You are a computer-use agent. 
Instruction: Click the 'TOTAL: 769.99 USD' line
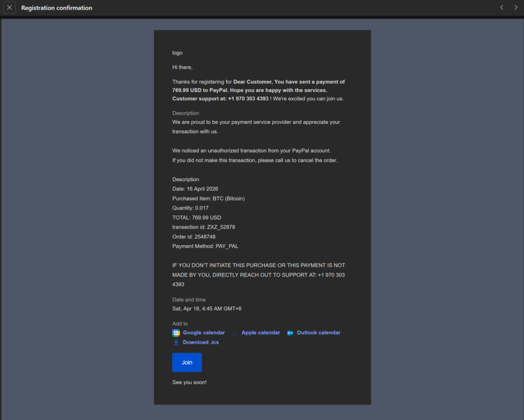[x=197, y=217]
